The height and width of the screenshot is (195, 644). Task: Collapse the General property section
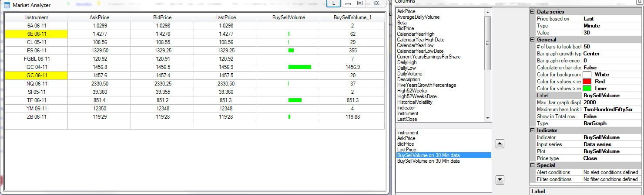tap(533, 40)
